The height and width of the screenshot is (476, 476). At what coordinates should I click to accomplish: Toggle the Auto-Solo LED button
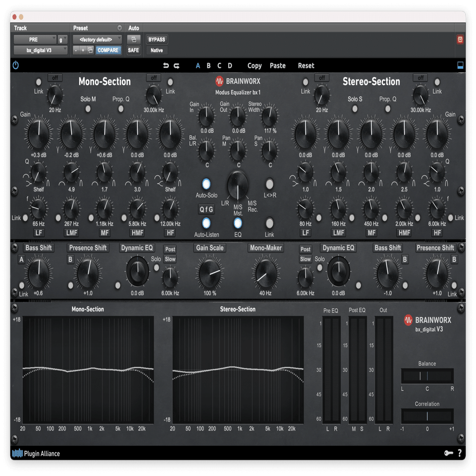pos(206,184)
